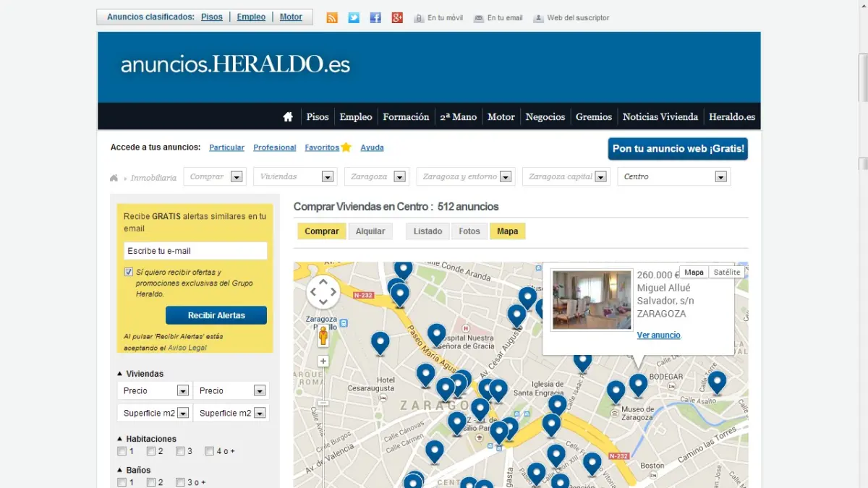Screen dimensions: 868x488
Task: Select the Alquilar tab
Action: pos(370,231)
